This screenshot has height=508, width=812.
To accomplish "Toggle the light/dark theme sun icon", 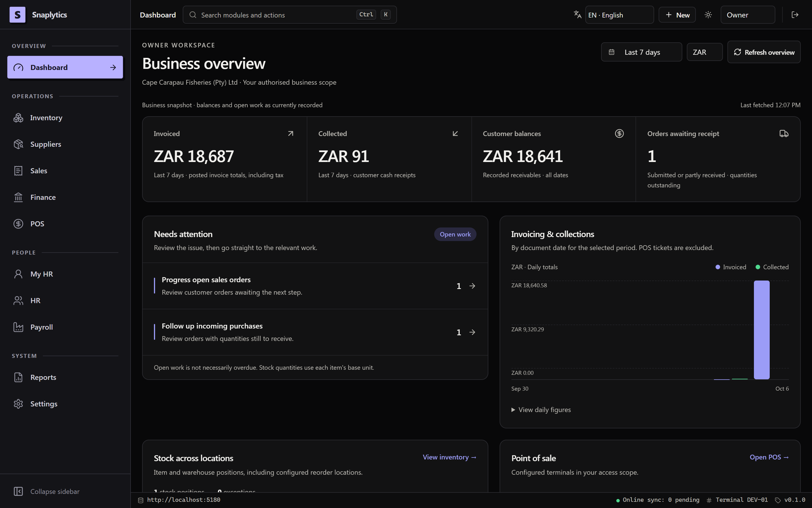I will click(708, 15).
